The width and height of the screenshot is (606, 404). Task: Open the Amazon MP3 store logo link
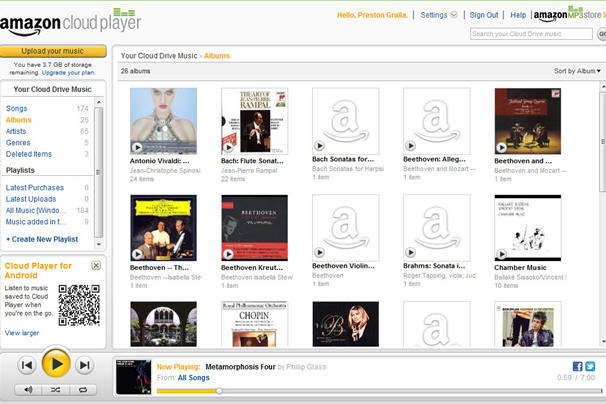coord(568,15)
